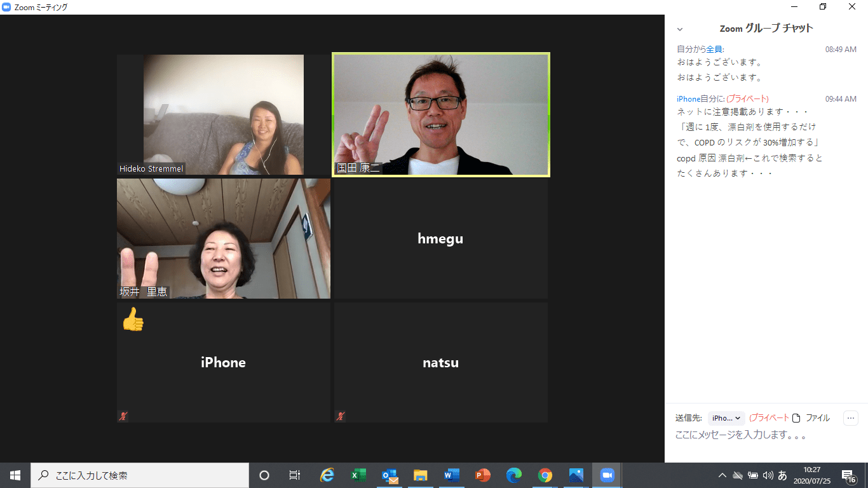868x488 pixels.
Task: Click the chat message input field
Action: pyautogui.click(x=763, y=436)
